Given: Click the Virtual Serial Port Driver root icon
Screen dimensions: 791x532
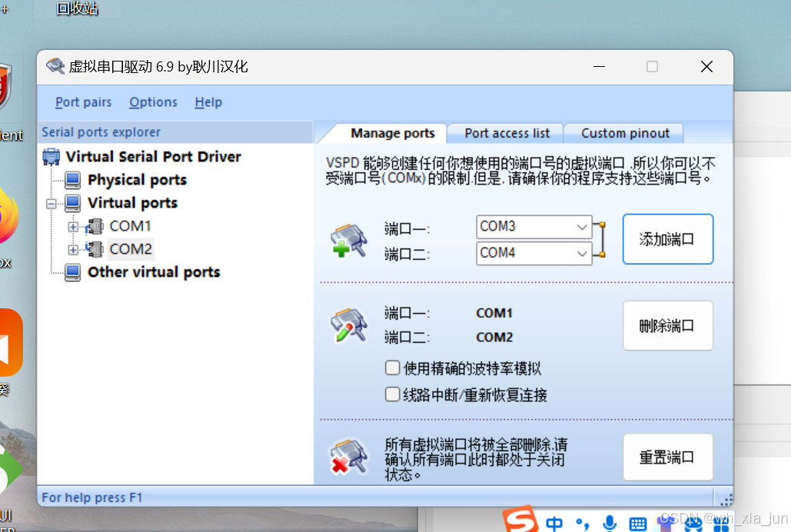Looking at the screenshot, I should tap(51, 157).
